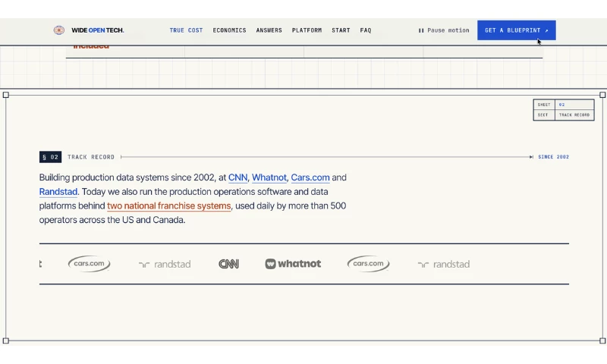This screenshot has height=364, width=607.
Task: Click the Wide Open Tech logo icon
Action: (59, 30)
